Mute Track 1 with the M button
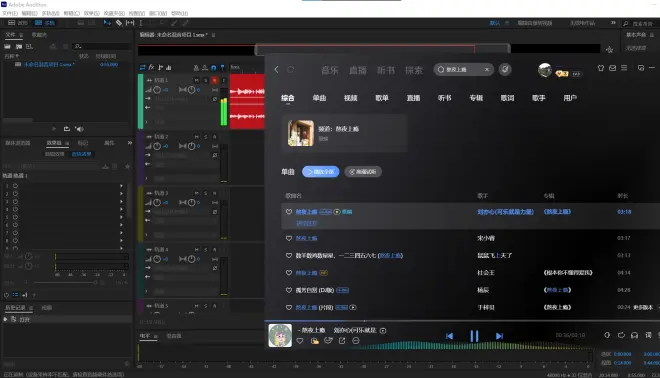Screen dimensions: 660x378 pos(197,80)
